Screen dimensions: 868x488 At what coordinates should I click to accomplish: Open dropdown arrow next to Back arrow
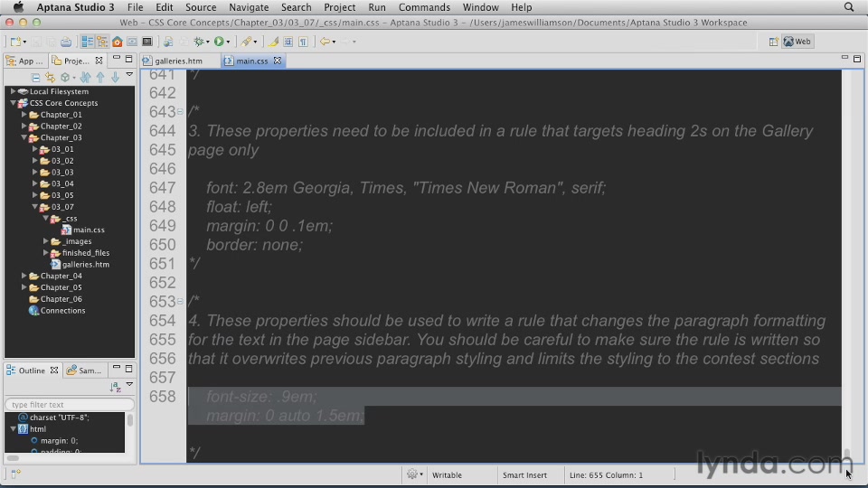pyautogui.click(x=334, y=42)
